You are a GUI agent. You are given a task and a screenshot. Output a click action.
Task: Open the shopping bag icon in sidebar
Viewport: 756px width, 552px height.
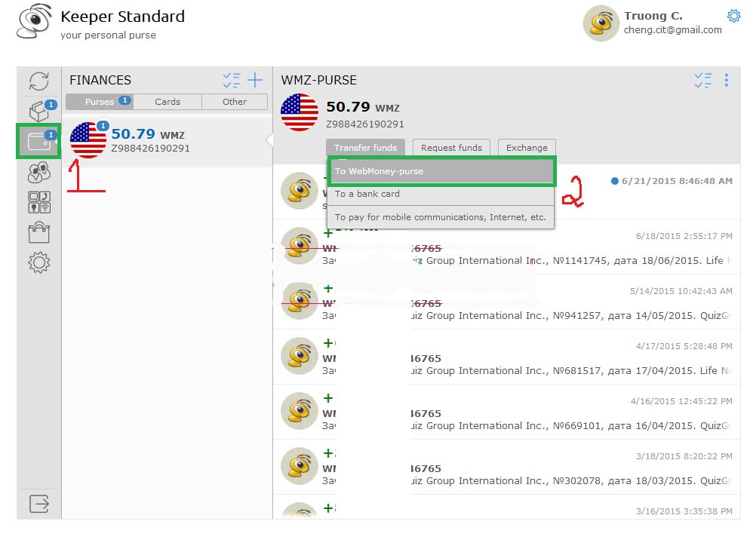click(39, 232)
